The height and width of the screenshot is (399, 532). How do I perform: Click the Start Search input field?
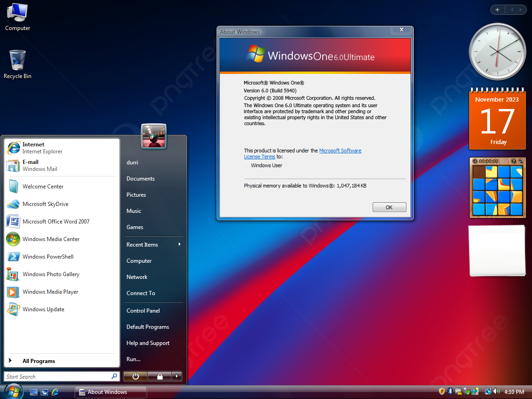tap(62, 377)
